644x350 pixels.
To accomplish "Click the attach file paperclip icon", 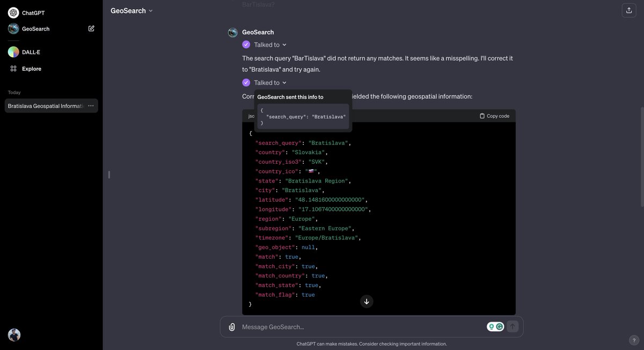I will point(232,327).
